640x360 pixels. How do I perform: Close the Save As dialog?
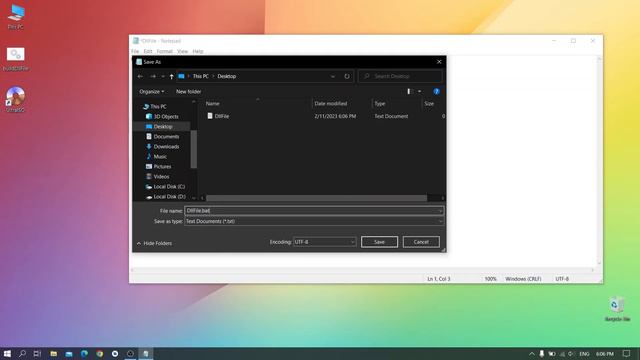(x=439, y=62)
